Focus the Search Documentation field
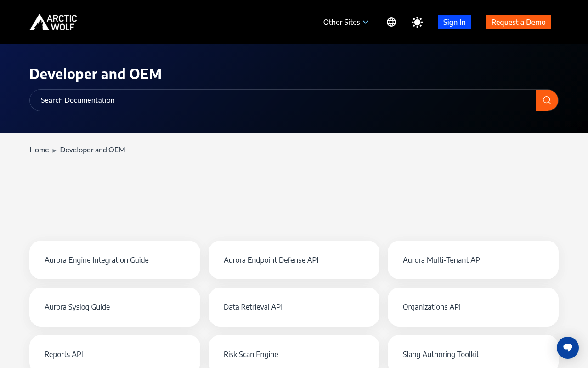 283,100
